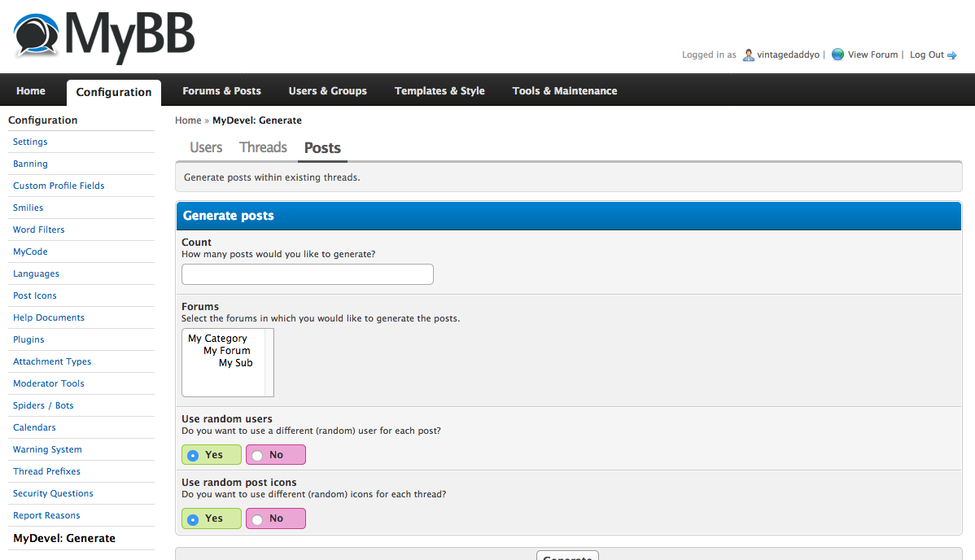Click the forums list scrollbar
The image size is (975, 560).
tap(269, 362)
